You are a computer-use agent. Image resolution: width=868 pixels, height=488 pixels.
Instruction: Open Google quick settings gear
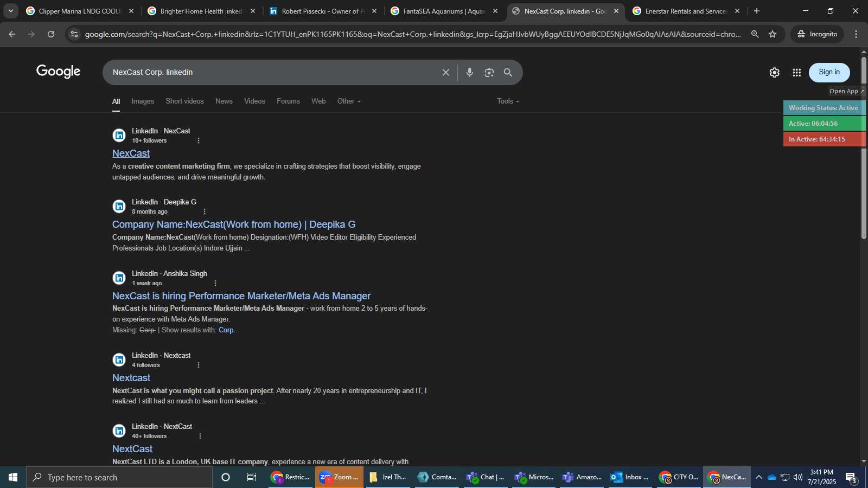(775, 73)
